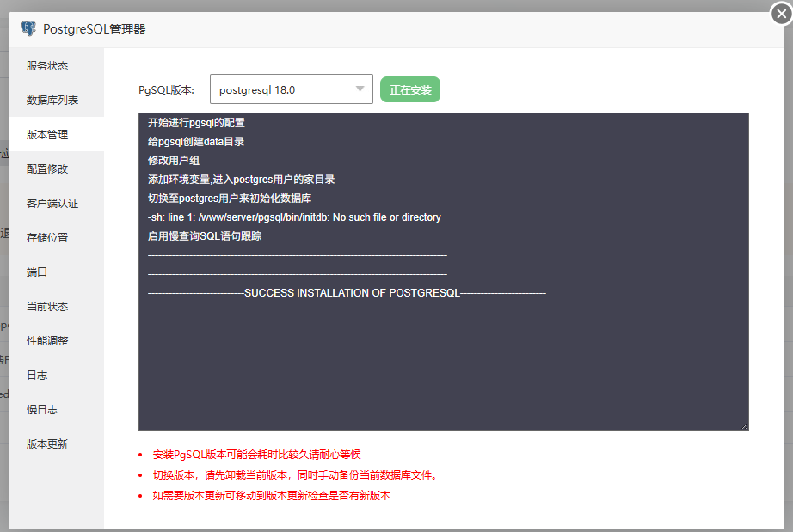Image resolution: width=793 pixels, height=532 pixels.
Task: Click the PostgreSQL elephant logo icon
Action: coord(28,28)
